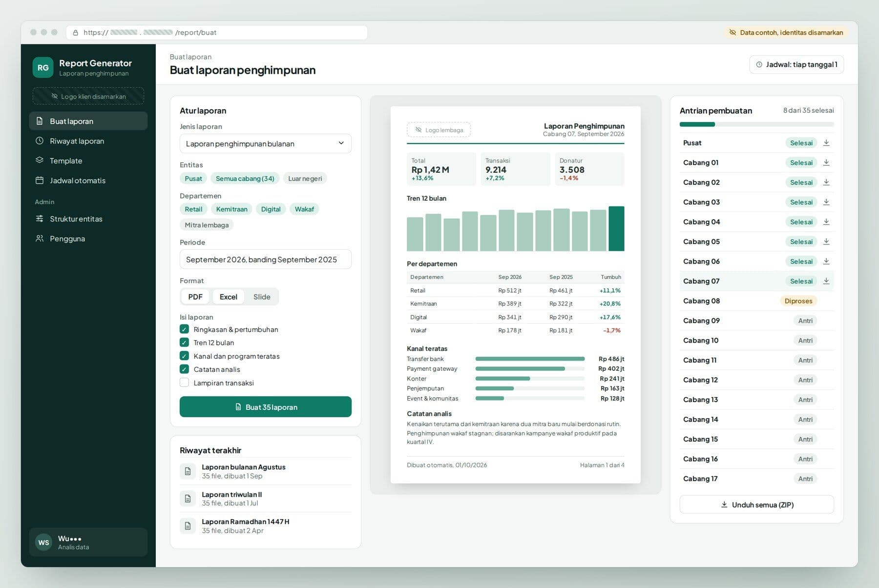Uncheck Ringkasan & pertumbuhan checkbox

point(184,329)
